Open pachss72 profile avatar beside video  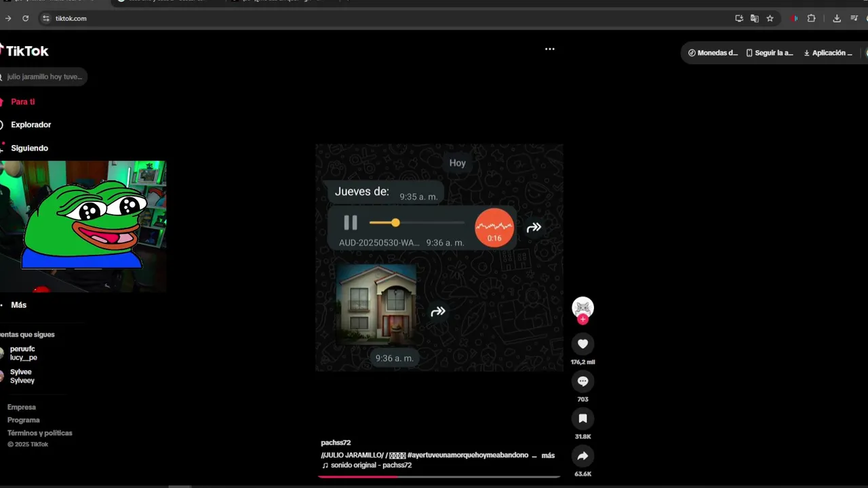tap(583, 308)
